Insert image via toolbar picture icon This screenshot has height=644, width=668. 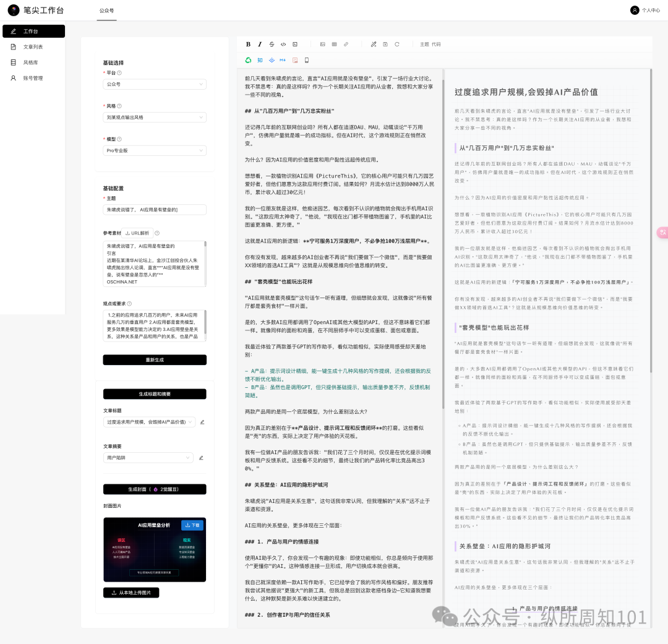[x=322, y=45]
